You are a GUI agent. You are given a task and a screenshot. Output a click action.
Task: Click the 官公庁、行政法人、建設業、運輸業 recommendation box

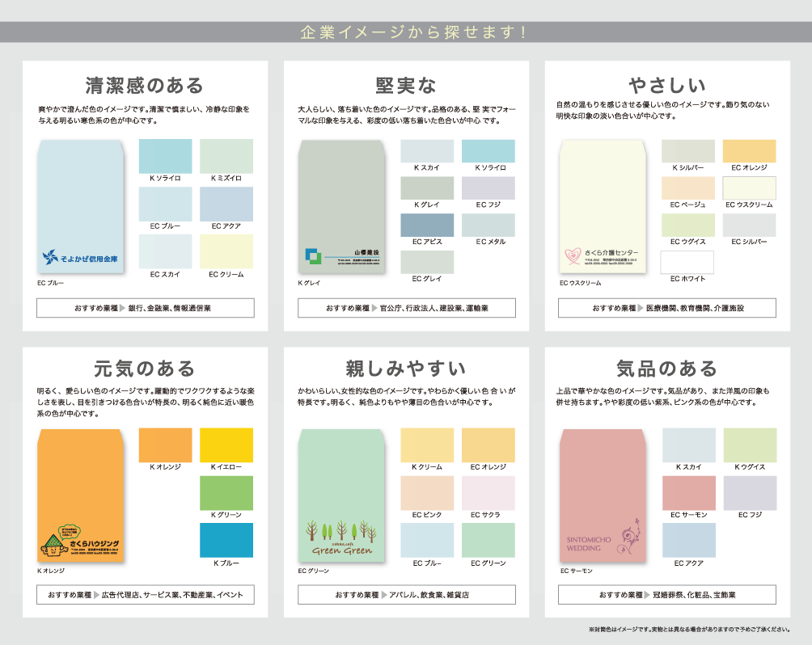[x=407, y=308]
